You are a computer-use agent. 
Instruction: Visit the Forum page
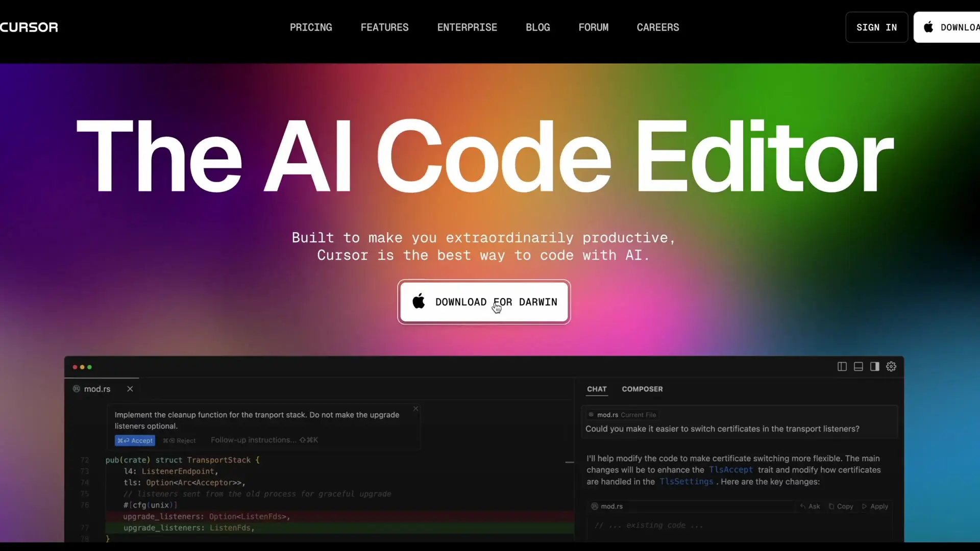(593, 27)
